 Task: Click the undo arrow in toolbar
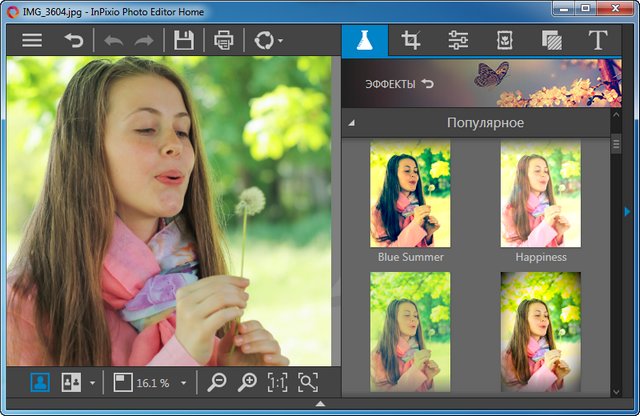pyautogui.click(x=112, y=41)
